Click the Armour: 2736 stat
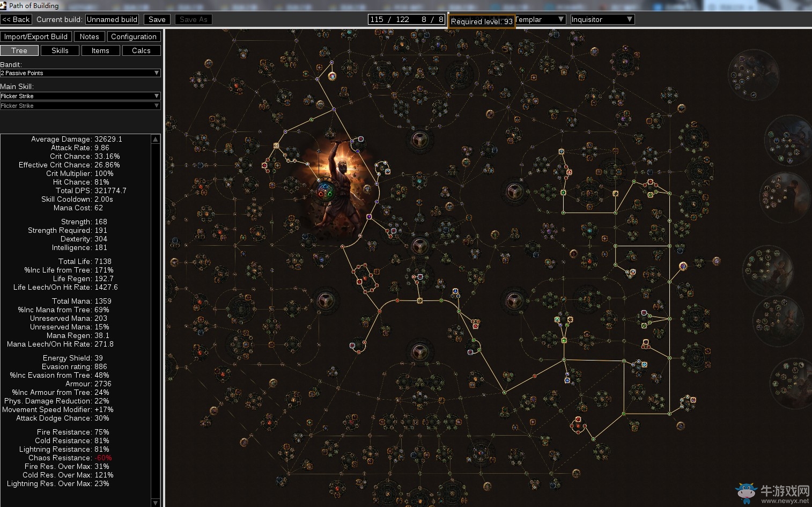Image resolution: width=812 pixels, height=507 pixels. 88,384
